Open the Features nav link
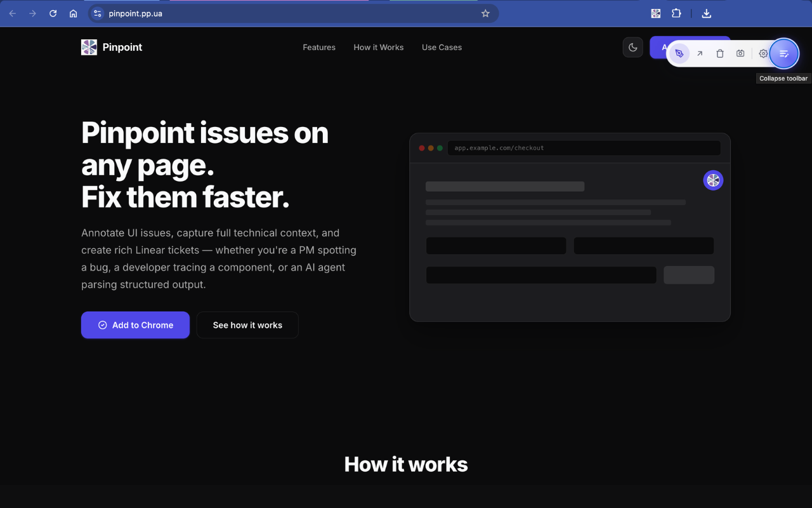Image resolution: width=812 pixels, height=508 pixels. coord(319,47)
